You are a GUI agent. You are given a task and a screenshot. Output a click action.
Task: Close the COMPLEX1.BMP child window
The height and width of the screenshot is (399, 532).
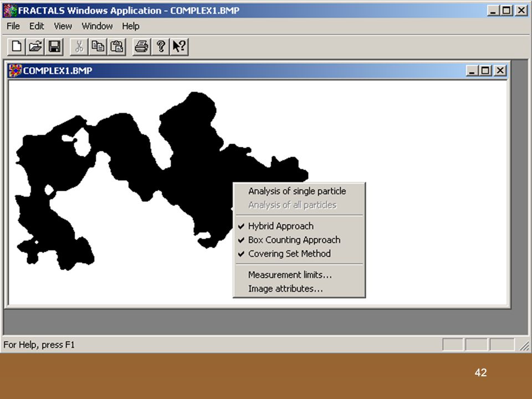coord(500,70)
